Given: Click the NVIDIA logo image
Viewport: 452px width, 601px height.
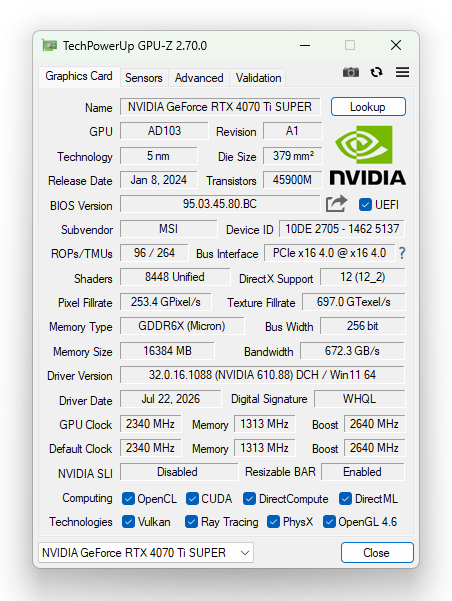Looking at the screenshot, I should [x=368, y=155].
